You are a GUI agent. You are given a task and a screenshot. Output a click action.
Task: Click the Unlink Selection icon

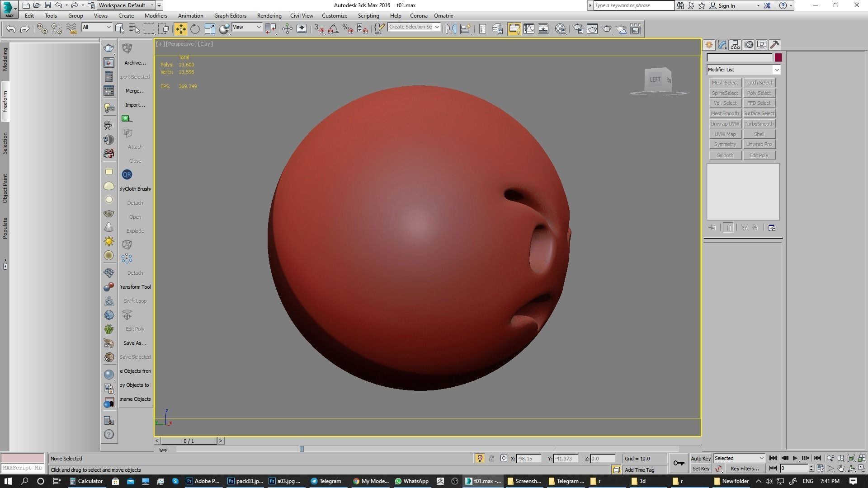click(x=57, y=29)
